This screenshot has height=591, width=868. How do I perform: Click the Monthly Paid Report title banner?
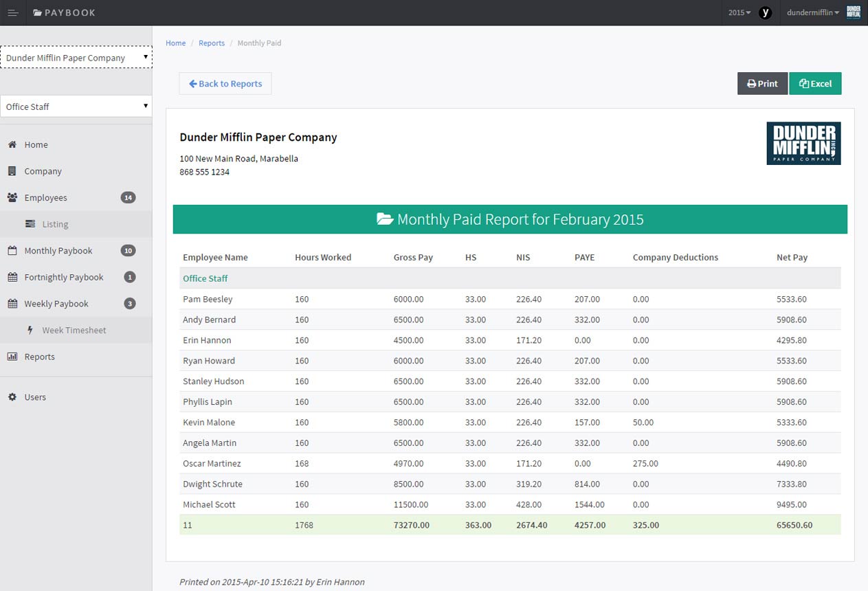[510, 219]
